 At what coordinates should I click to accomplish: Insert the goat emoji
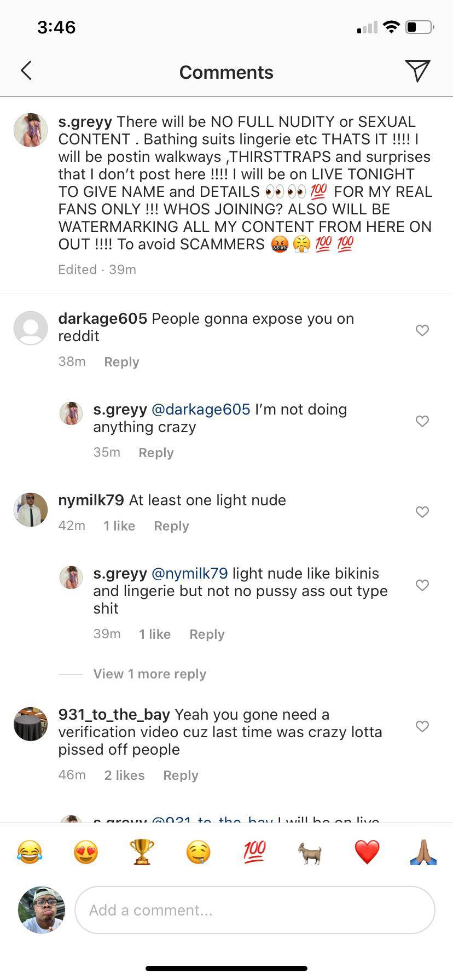pos(310,853)
